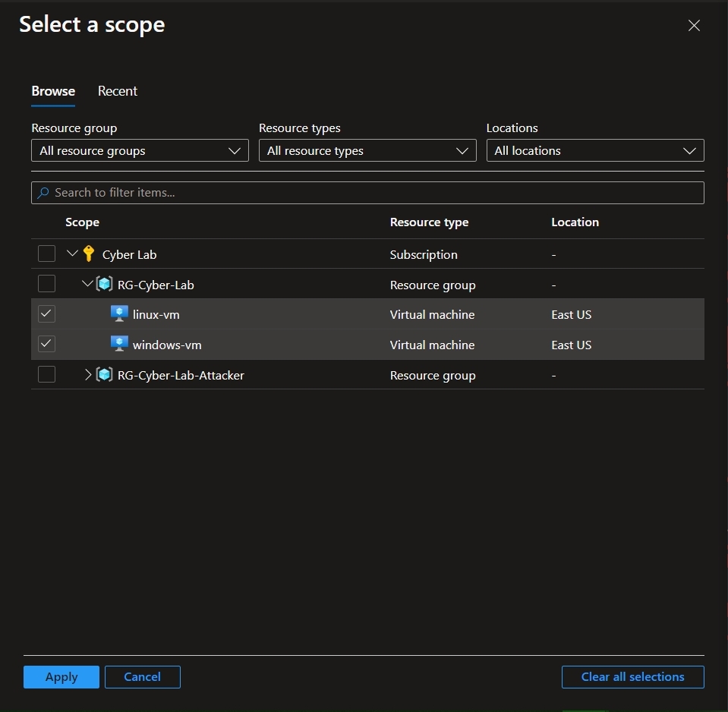Check the RG-Cyber-Lab resource group checkbox
The image size is (728, 712).
[47, 284]
